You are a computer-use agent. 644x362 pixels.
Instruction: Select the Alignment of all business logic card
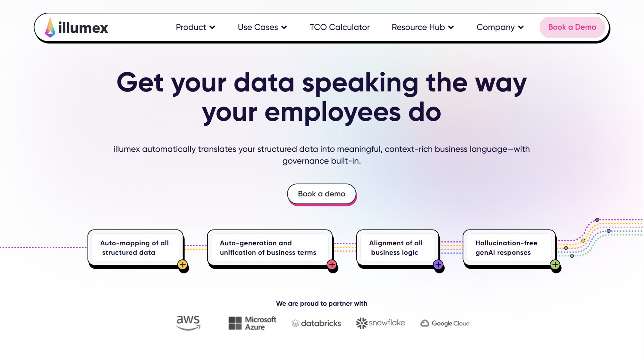pos(397,247)
